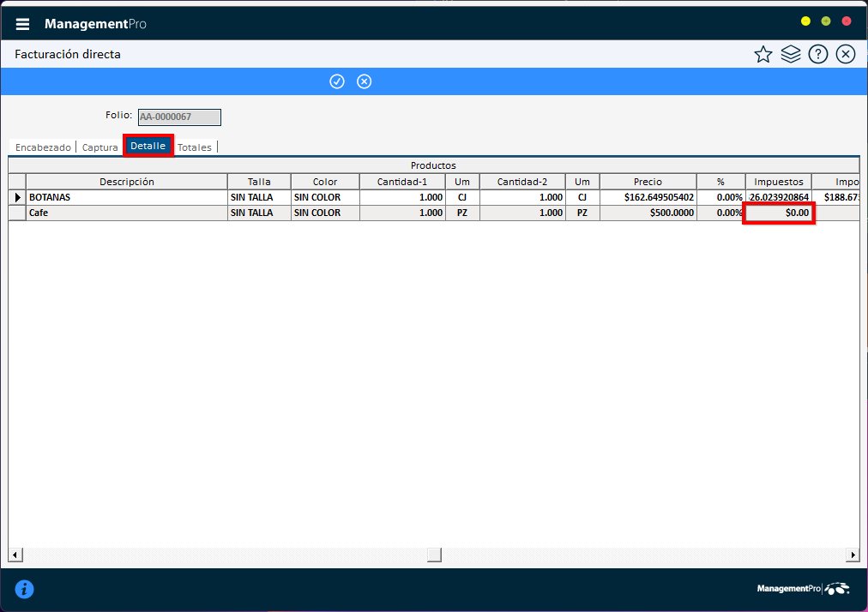
Task: Open the stacked layers panel icon
Action: point(791,53)
